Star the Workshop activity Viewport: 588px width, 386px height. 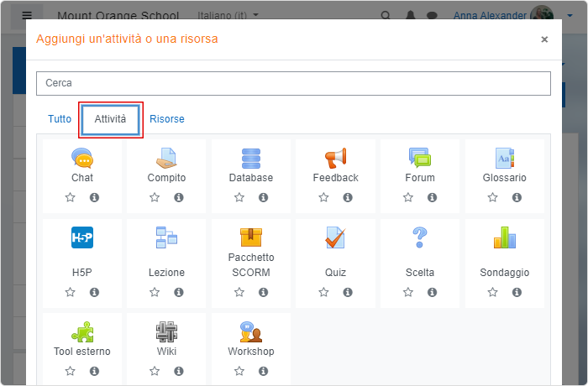coord(239,371)
